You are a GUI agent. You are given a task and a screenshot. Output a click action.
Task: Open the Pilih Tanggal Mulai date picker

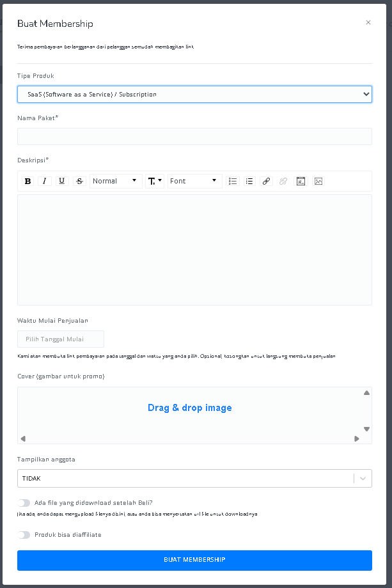point(61,339)
